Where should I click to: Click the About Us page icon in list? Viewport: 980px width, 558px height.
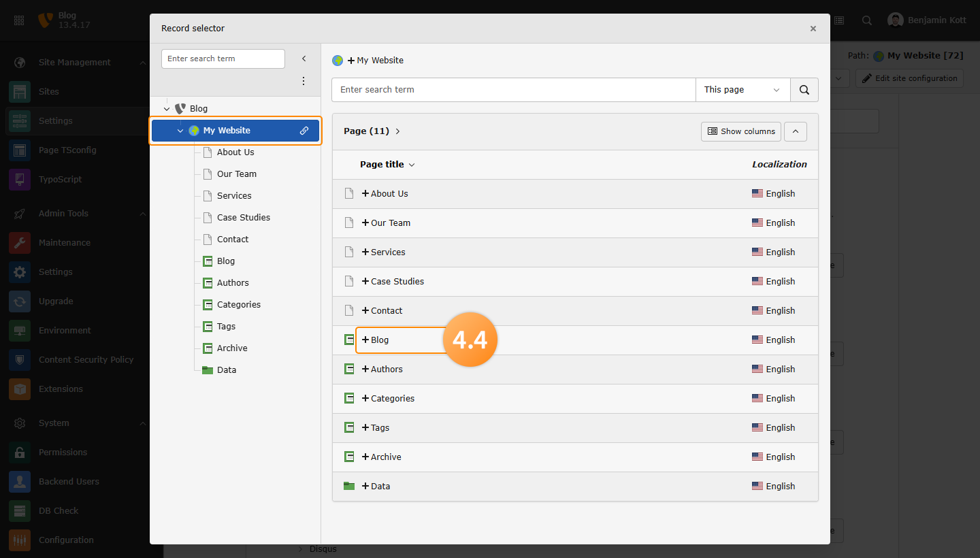click(349, 193)
